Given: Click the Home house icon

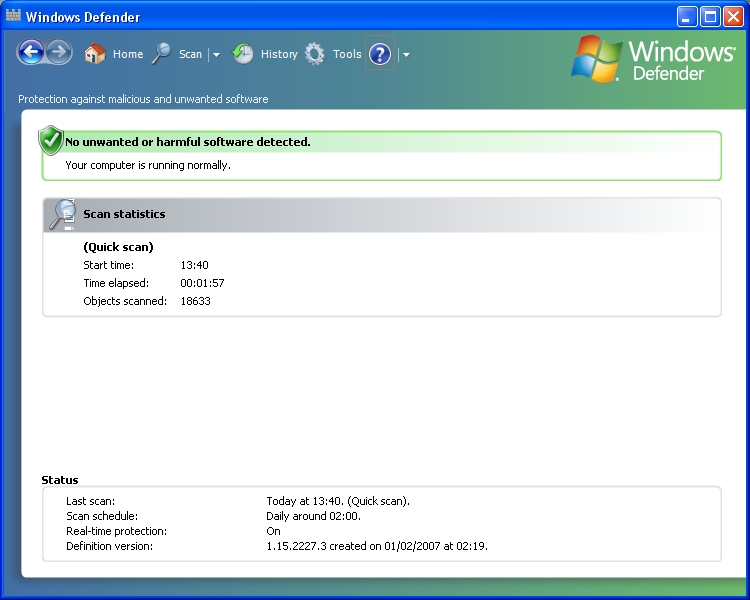Looking at the screenshot, I should coord(95,54).
